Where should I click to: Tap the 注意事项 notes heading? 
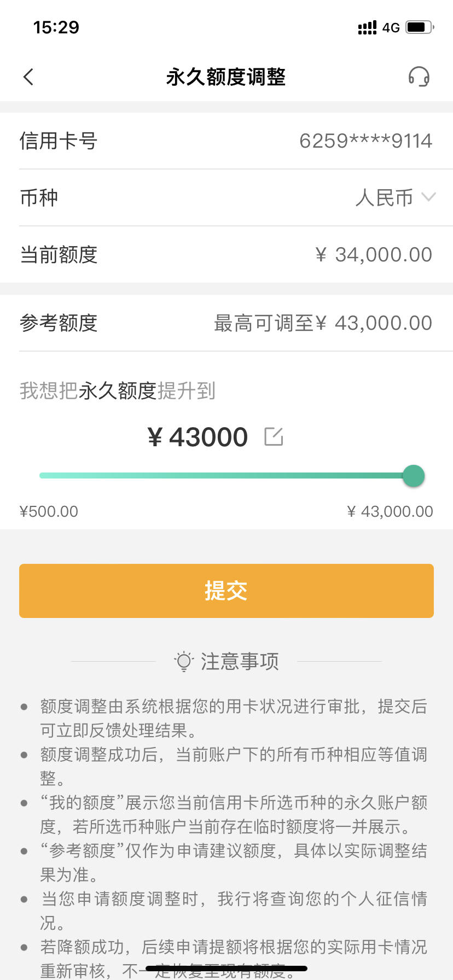click(240, 661)
